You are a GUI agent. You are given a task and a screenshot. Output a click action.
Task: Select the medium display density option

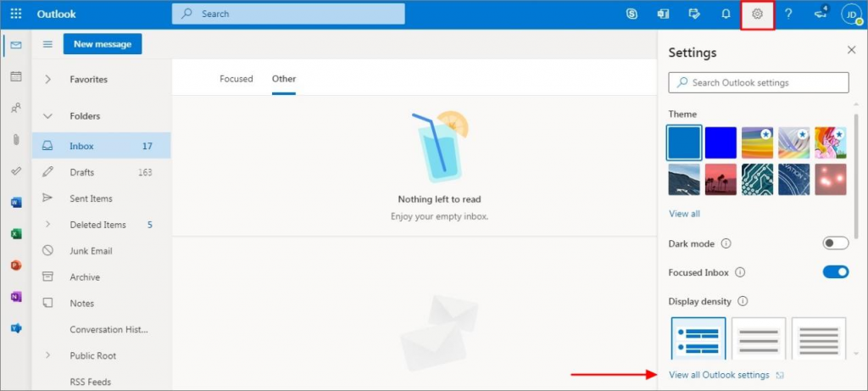(x=759, y=339)
